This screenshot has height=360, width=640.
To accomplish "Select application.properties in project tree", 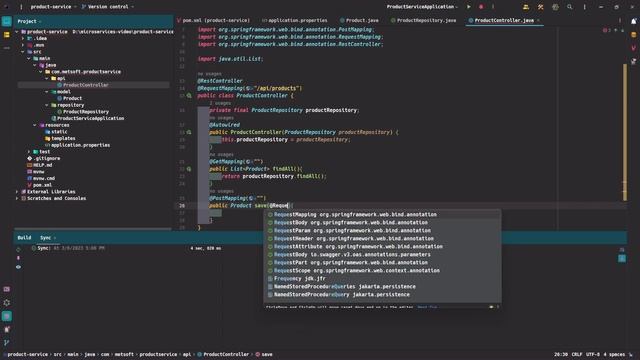I will (x=80, y=145).
